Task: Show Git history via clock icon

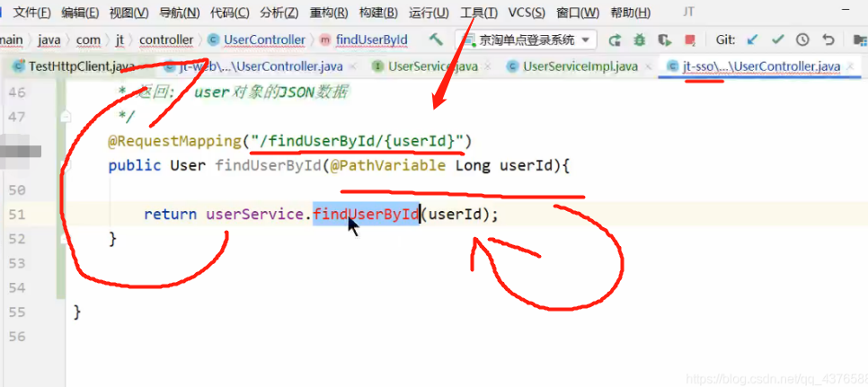Action: 802,40
